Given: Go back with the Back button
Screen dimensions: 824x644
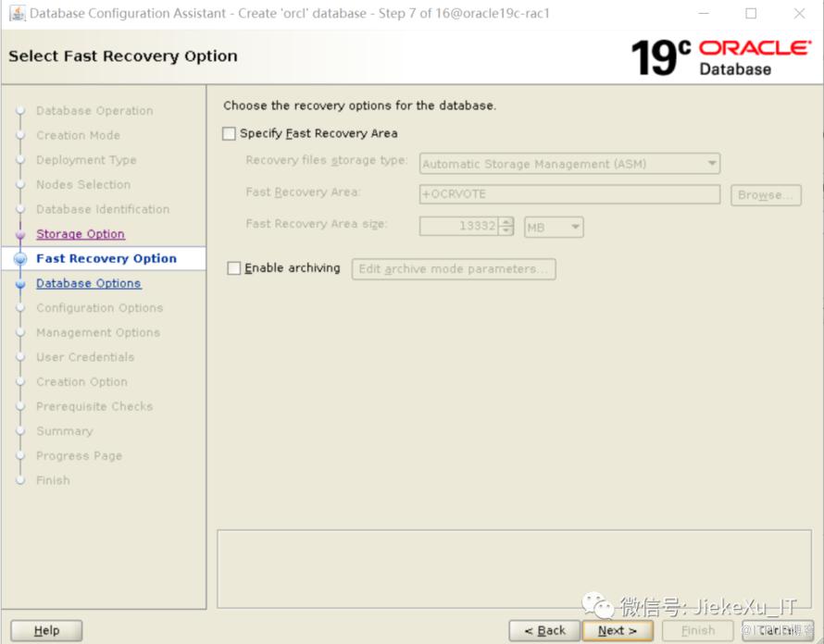Looking at the screenshot, I should click(x=544, y=630).
